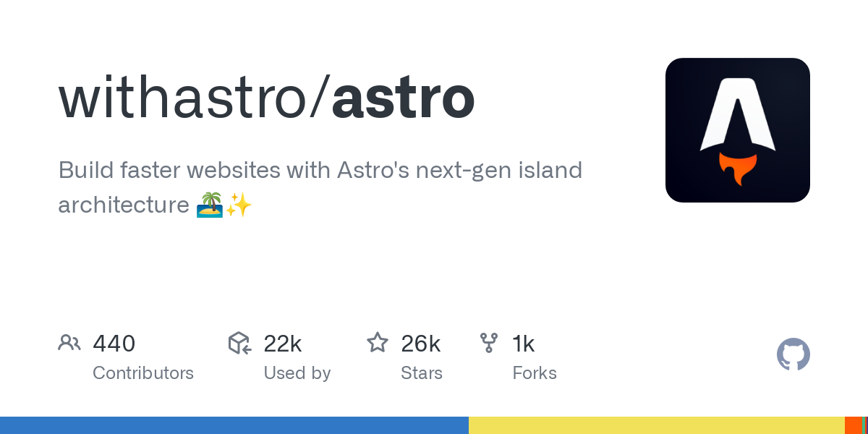Viewport: 868px width, 434px height.
Task: Click the star icon
Action: pos(378,343)
